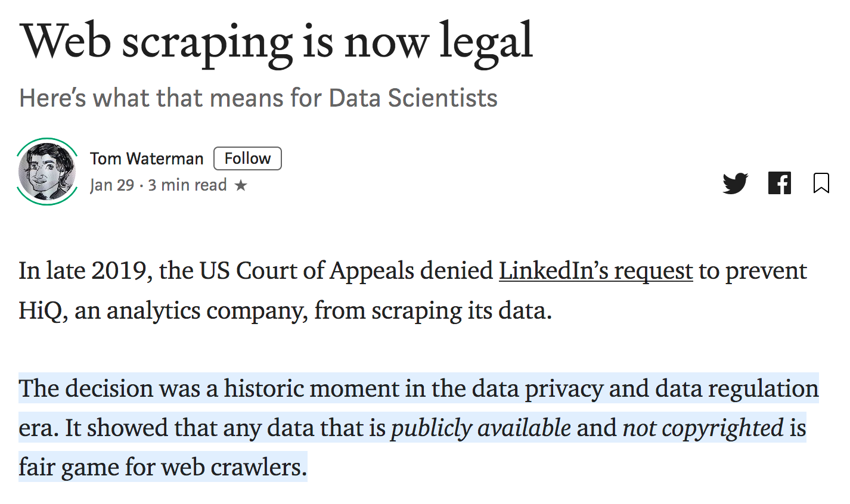Follow author Tom Waterman
This screenshot has height=504, width=850.
247,158
